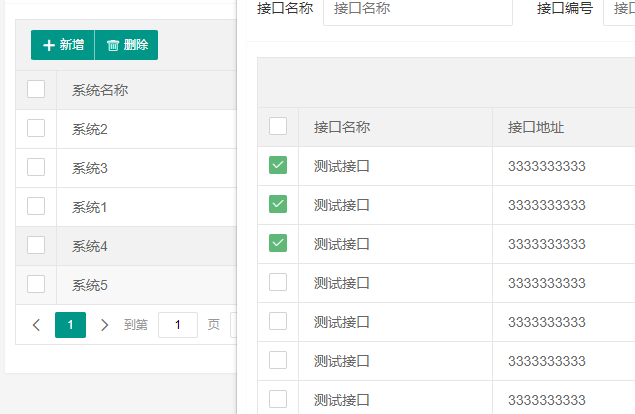635x414 pixels.
Task: Go to next page arrow
Action: click(104, 325)
